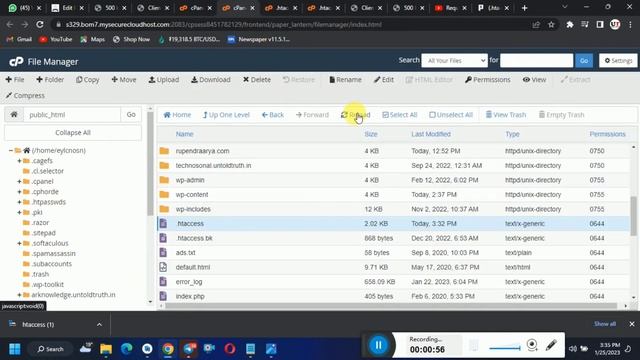Create a new File in toolbar

[x=15, y=80]
